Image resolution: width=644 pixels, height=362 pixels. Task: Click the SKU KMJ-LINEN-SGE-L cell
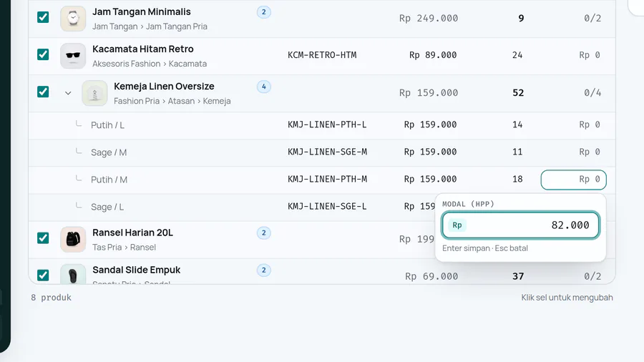click(327, 207)
